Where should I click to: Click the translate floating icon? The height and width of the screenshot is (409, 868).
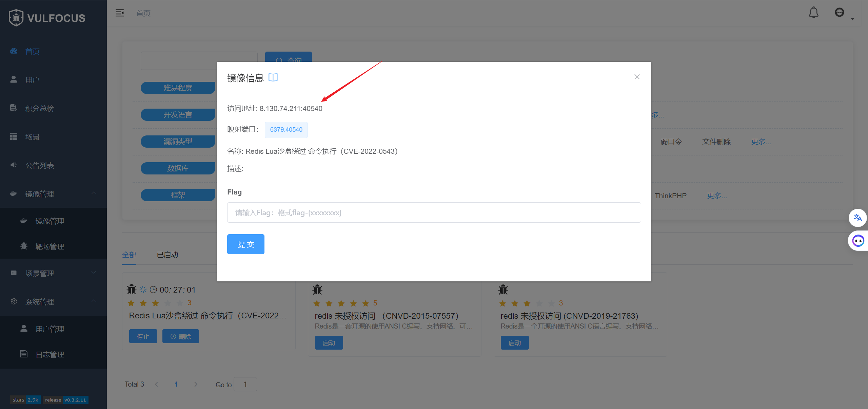coord(857,218)
